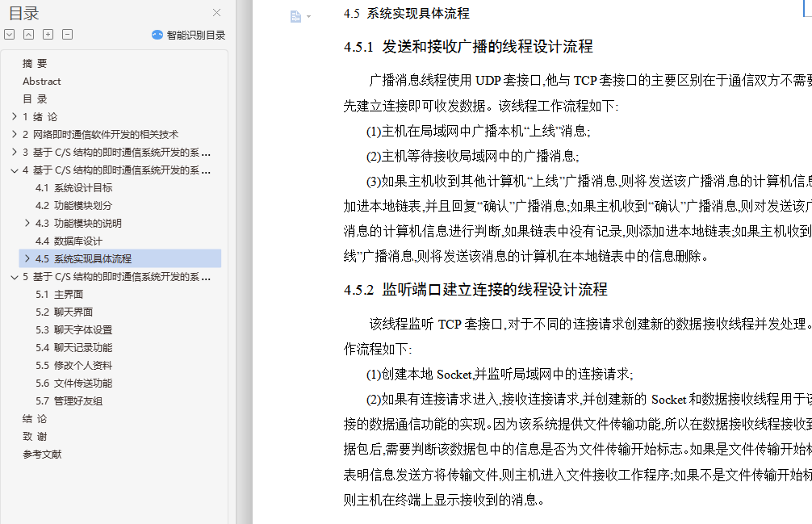Image resolution: width=812 pixels, height=524 pixels.
Task: Select 2 网络即时通信软件开发的相关技术 entry
Action: (100, 135)
